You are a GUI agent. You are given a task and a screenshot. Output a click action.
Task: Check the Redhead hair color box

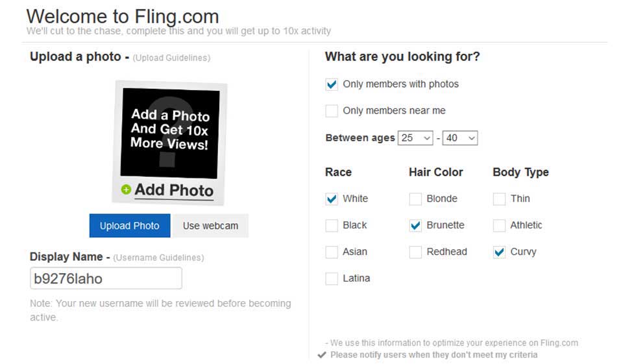click(x=415, y=252)
